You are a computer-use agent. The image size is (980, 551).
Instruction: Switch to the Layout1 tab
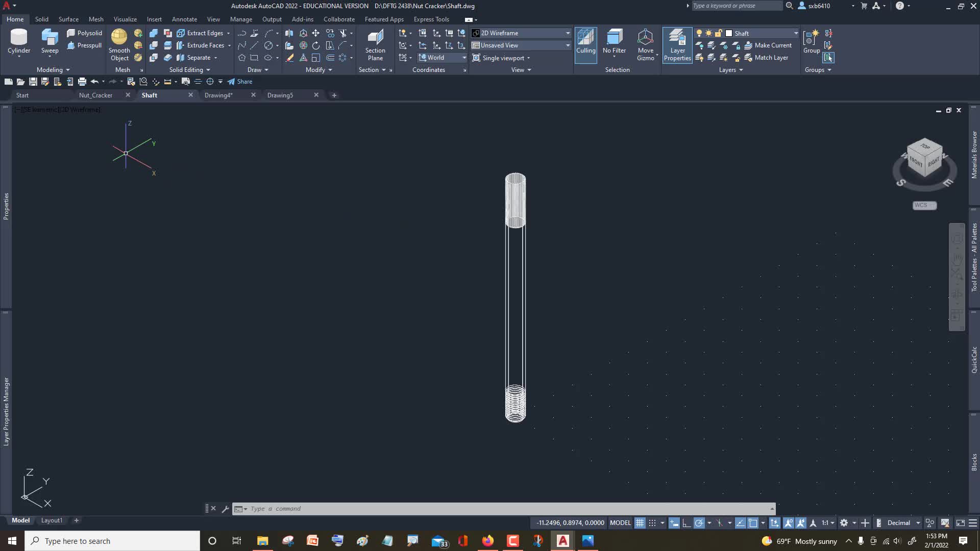click(x=52, y=520)
